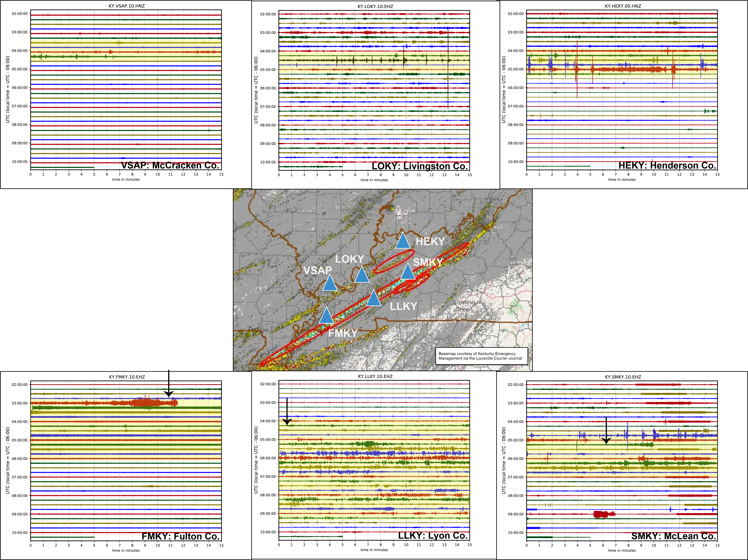748x560 pixels.
Task: Select the white LOKY label on the map
Action: [349, 259]
